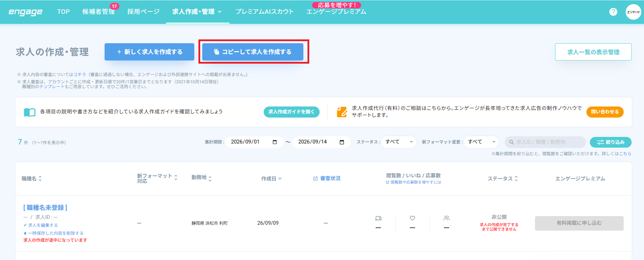Click the start date field 2026/09/01

254,142
